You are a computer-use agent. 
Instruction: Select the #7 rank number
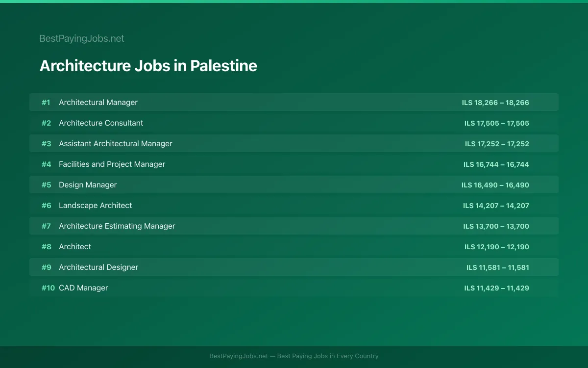pos(46,226)
